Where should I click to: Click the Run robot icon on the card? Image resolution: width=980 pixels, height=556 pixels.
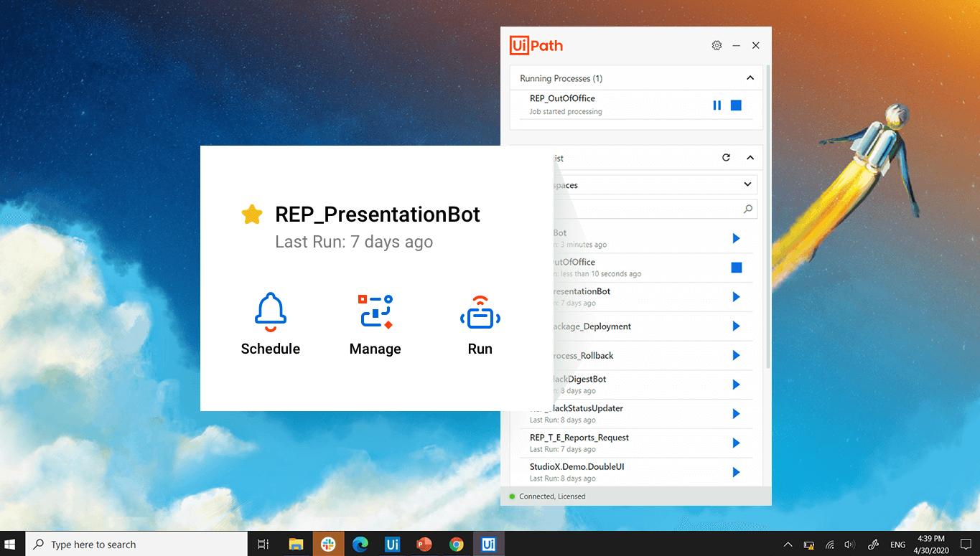tap(480, 312)
